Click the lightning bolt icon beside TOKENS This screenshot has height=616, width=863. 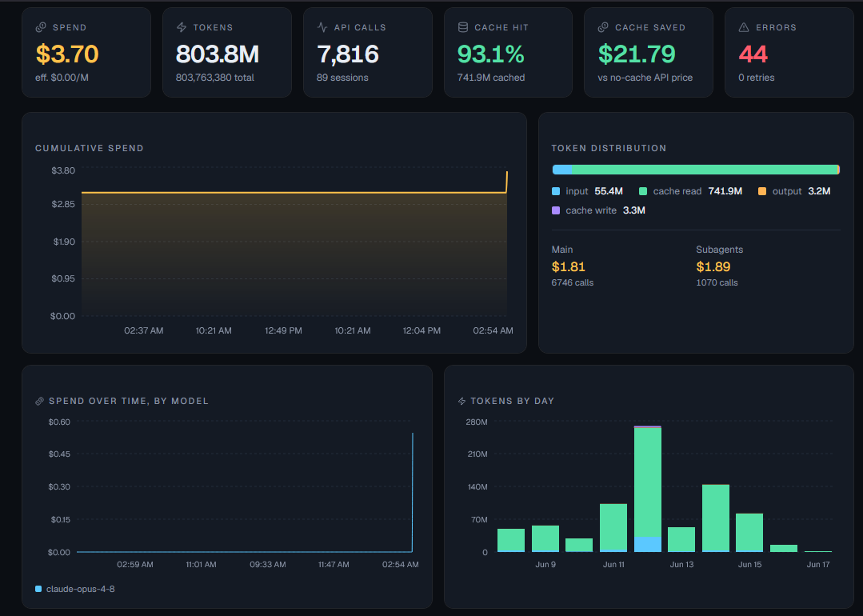point(182,27)
